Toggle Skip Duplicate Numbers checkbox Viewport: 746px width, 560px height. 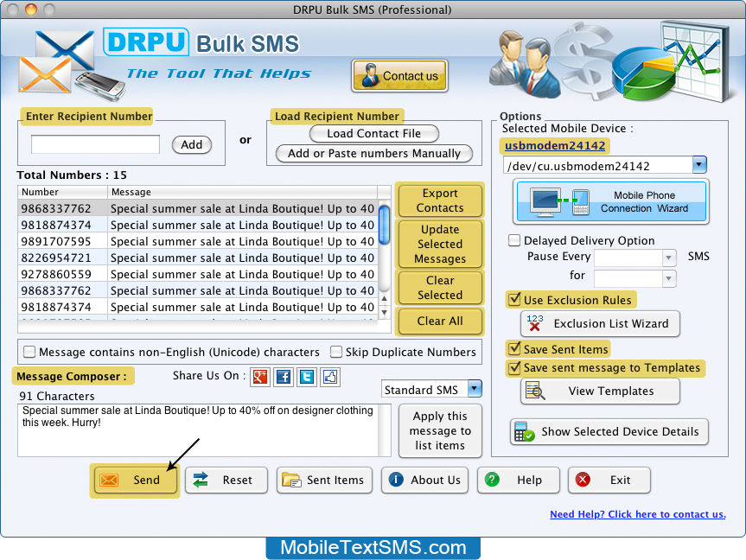tap(337, 353)
